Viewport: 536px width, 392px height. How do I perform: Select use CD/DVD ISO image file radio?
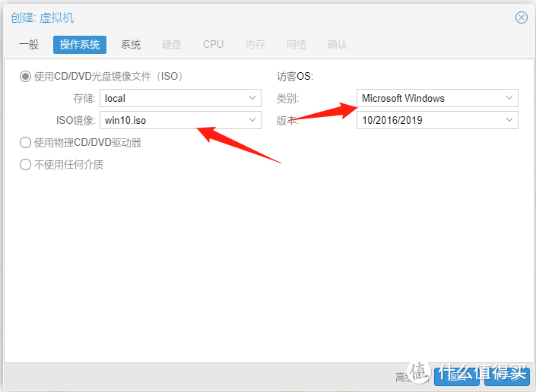[x=25, y=76]
